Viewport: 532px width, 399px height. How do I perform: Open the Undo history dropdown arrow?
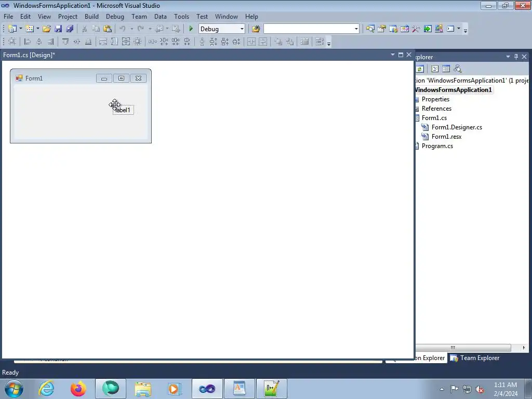[132, 29]
